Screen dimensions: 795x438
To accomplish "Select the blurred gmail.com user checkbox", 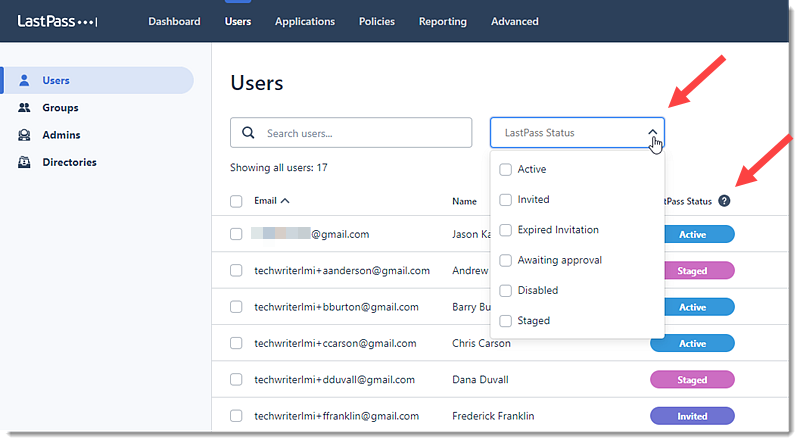I will coord(236,234).
